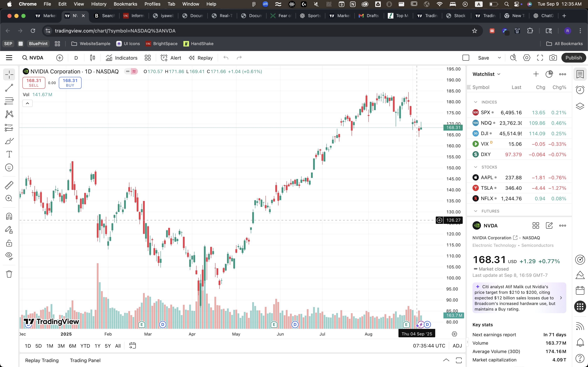
Task: Open the Bookmarks menu in menu bar
Action: (125, 4)
